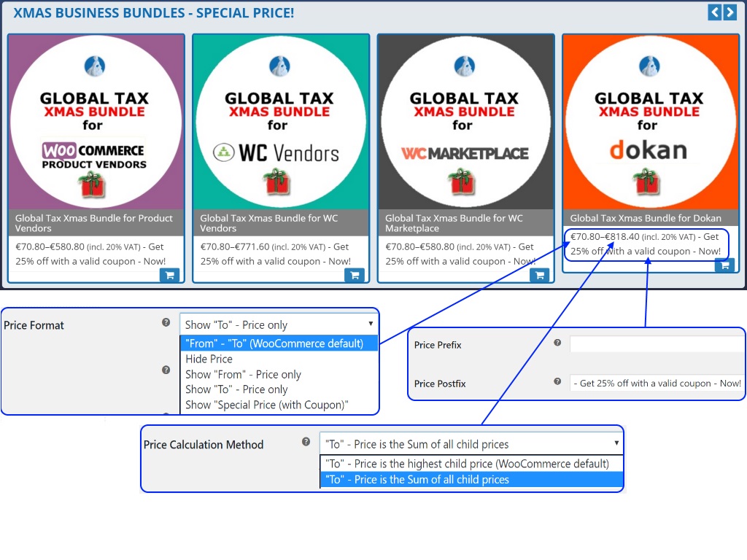The width and height of the screenshot is (747, 560).
Task: Open the Price Format dropdown
Action: tap(279, 324)
